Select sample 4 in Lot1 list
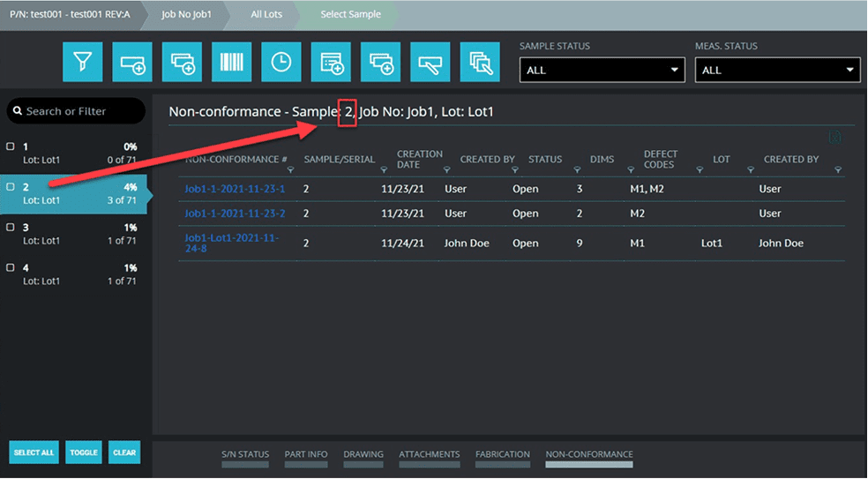The image size is (868, 479). (x=73, y=274)
